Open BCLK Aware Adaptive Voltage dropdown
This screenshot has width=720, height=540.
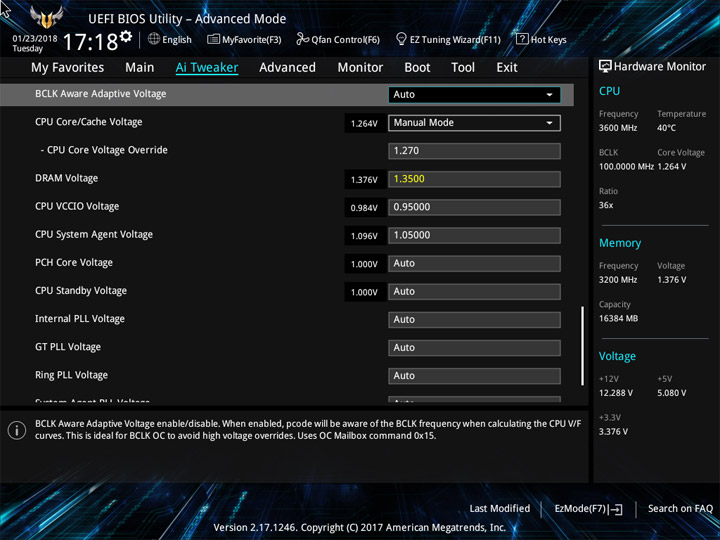(x=474, y=95)
